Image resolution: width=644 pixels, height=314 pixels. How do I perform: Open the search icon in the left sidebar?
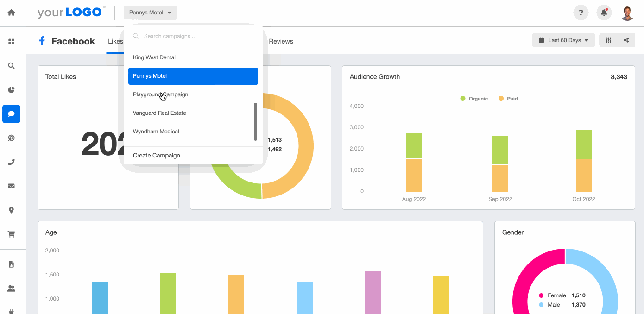(11, 65)
